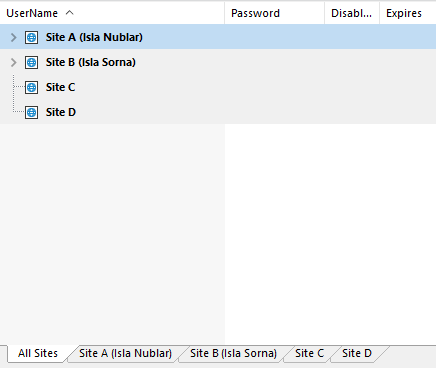
Task: Expand the Site B (Isla Sorna) node
Action: (13, 62)
